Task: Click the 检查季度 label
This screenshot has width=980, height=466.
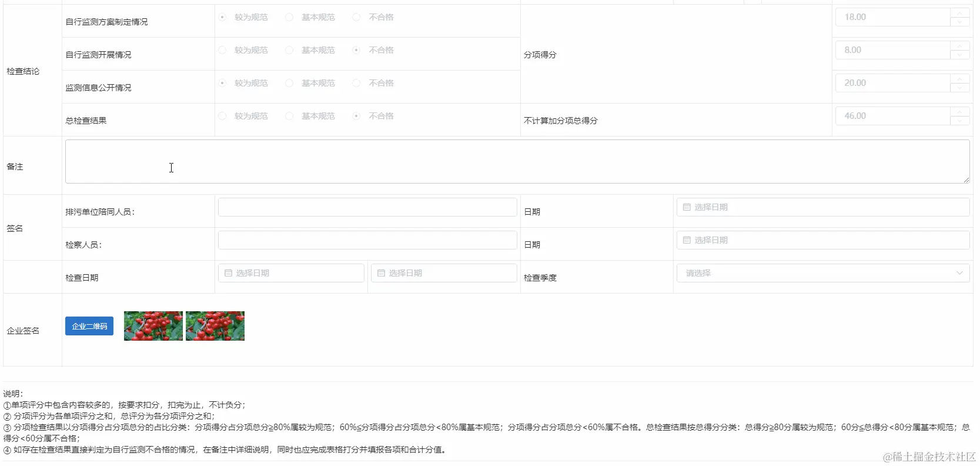Action: click(540, 278)
